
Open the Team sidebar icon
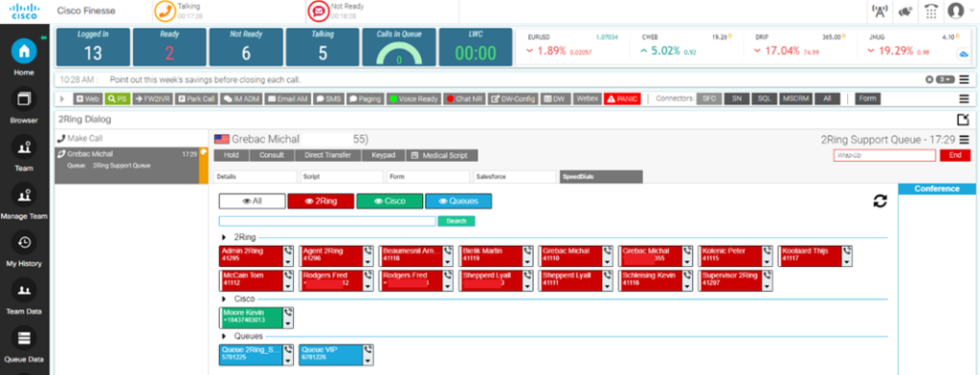(24, 147)
